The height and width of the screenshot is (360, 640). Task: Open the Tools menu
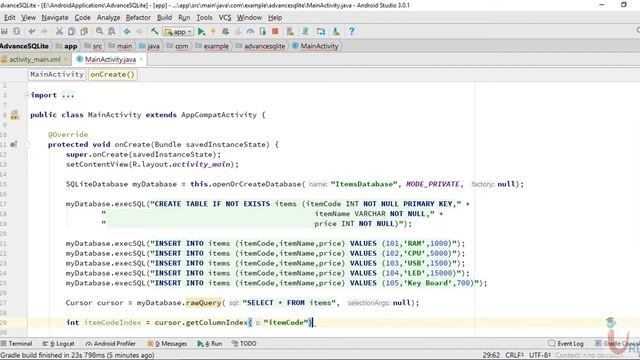[204, 18]
